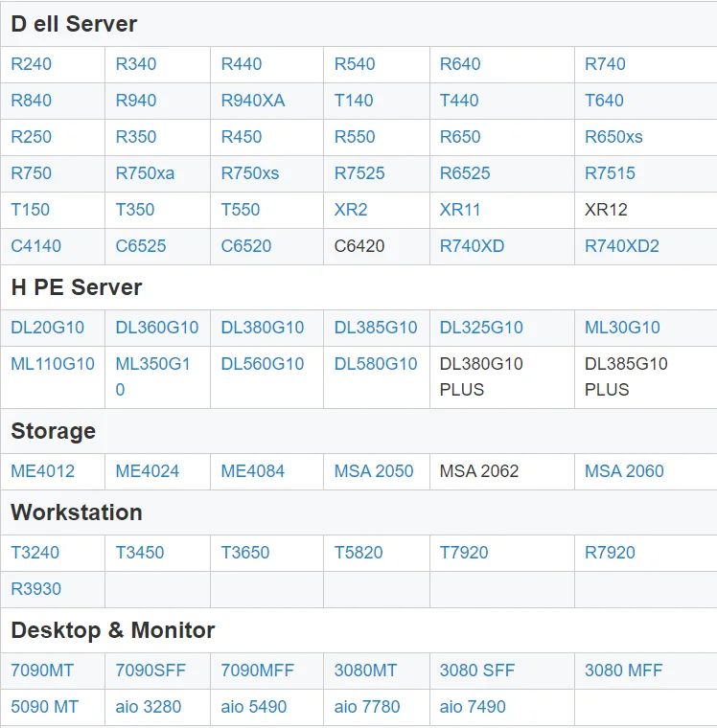The height and width of the screenshot is (728, 717).
Task: Select the R740XD2 link
Action: coord(622,246)
